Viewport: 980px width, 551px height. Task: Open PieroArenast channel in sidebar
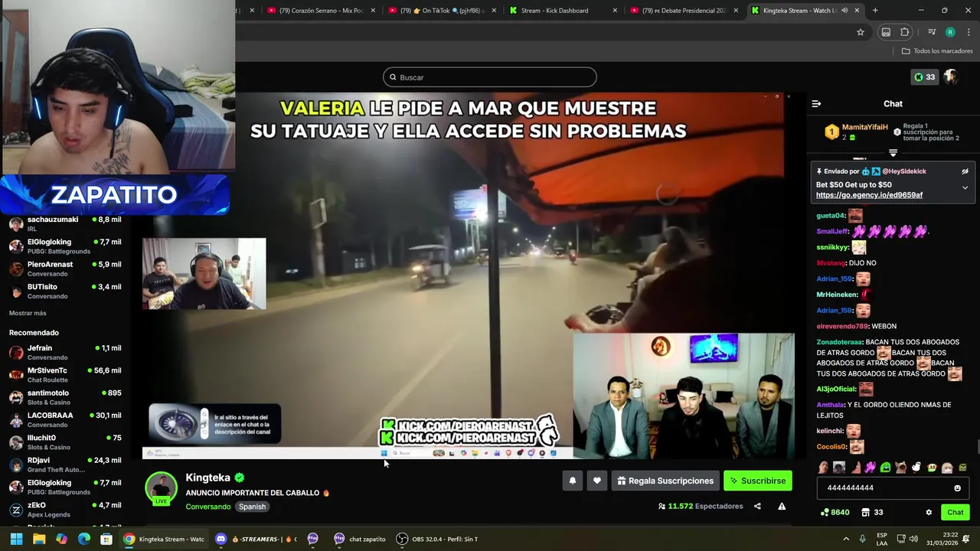[x=65, y=269]
